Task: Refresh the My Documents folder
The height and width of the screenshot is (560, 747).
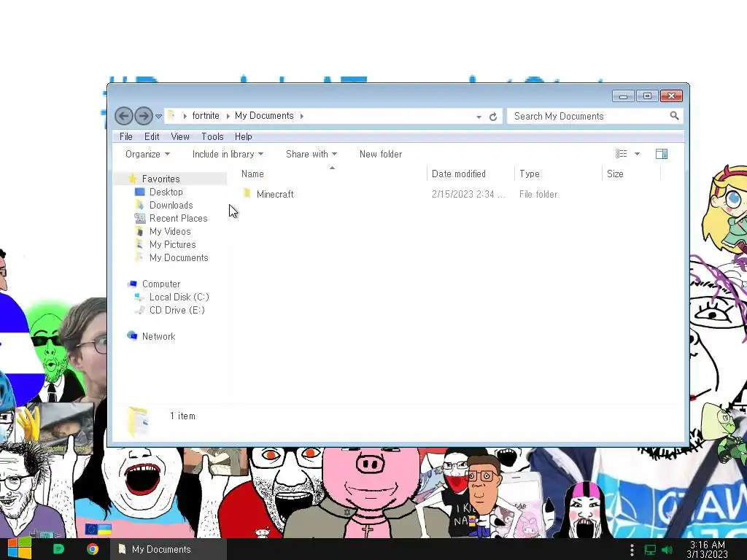Action: point(493,117)
